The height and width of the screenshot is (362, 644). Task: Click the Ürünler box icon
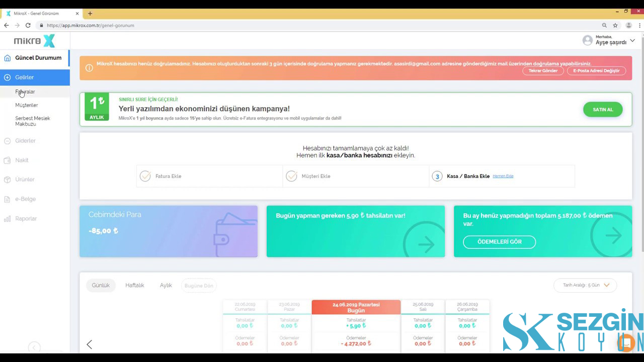[x=7, y=179]
